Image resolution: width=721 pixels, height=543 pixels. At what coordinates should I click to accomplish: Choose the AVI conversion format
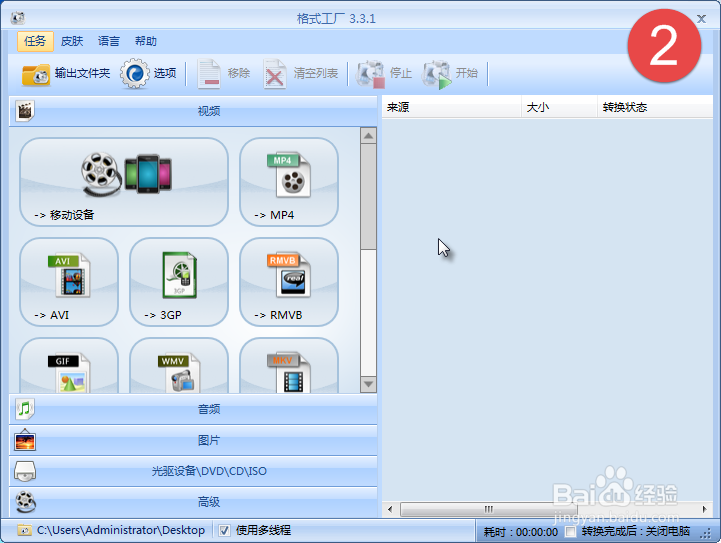[x=69, y=282]
